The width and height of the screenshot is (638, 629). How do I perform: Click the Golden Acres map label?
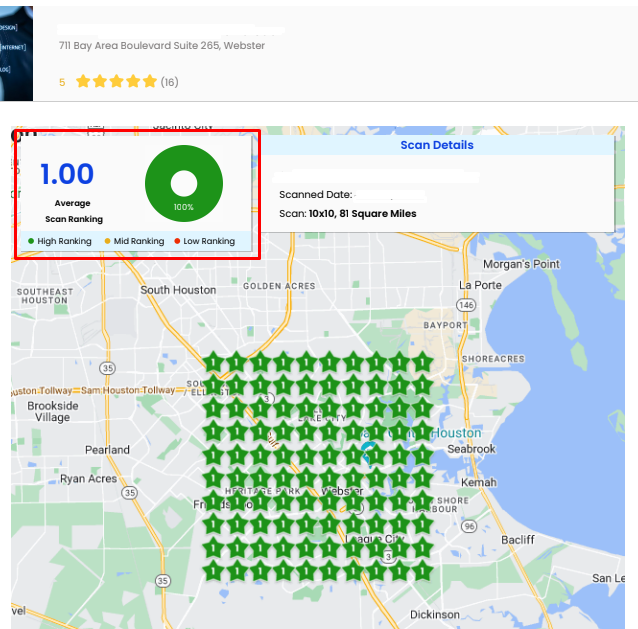(279, 286)
